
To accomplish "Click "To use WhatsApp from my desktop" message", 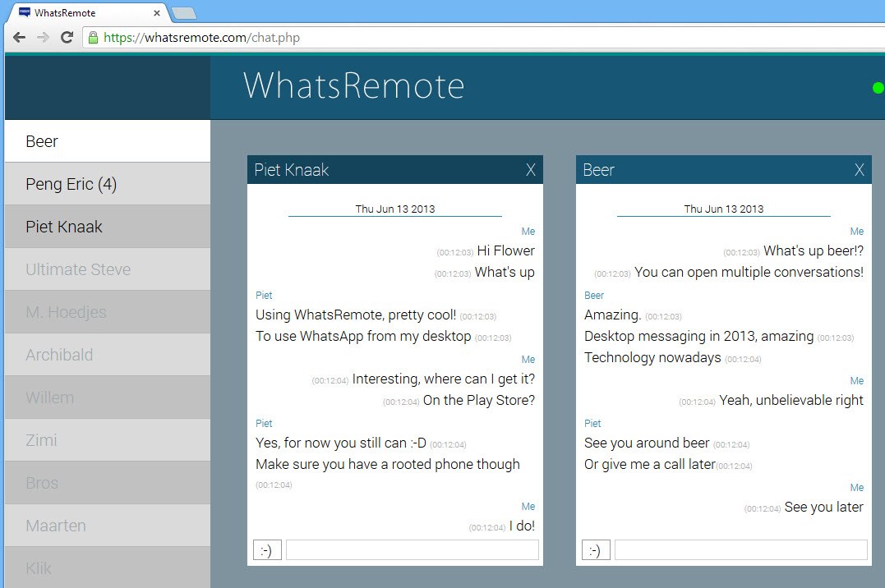I will pos(363,336).
